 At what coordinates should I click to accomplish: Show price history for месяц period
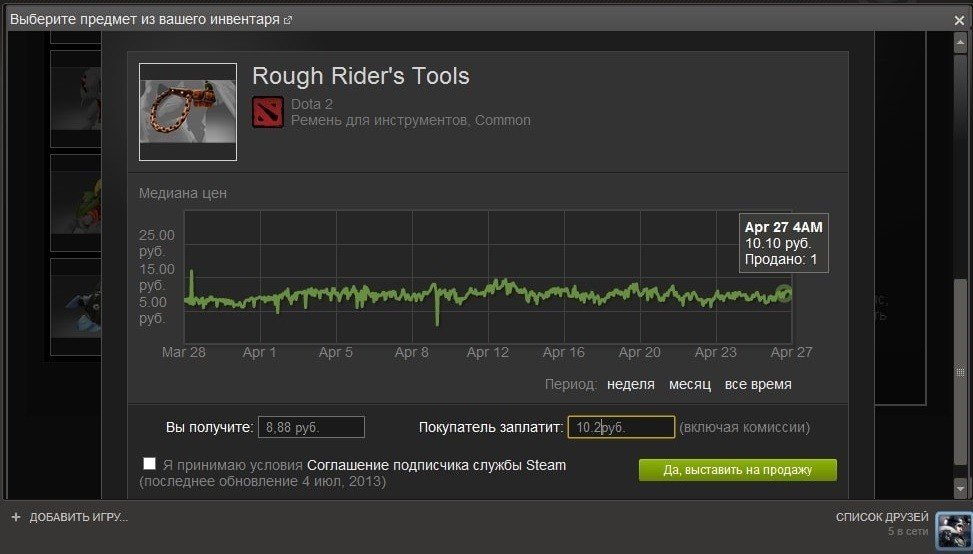tap(689, 384)
